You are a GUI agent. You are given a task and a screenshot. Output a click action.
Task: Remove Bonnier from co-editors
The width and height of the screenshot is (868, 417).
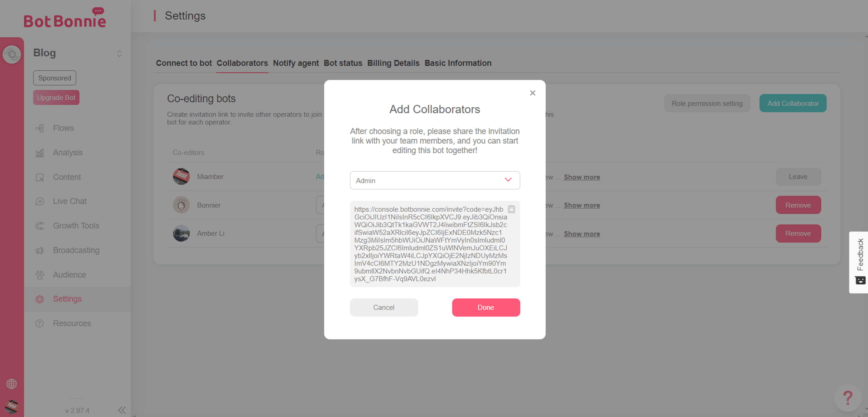pos(798,205)
